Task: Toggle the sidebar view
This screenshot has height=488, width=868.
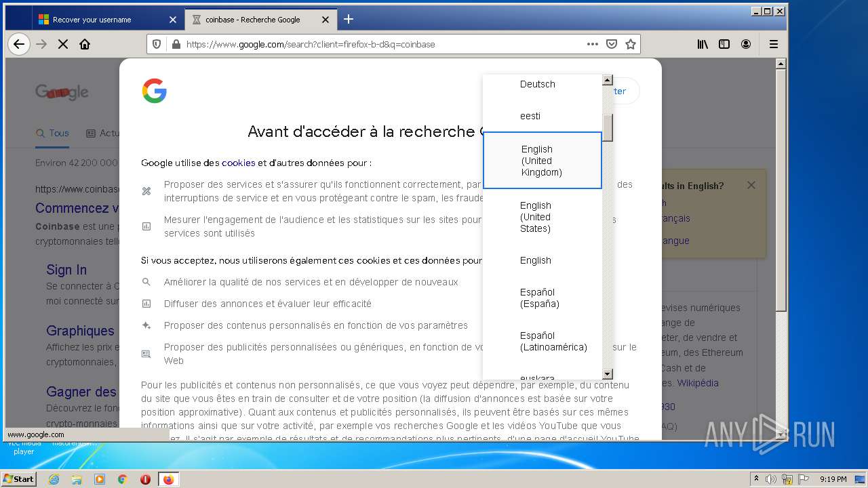Action: 724,44
